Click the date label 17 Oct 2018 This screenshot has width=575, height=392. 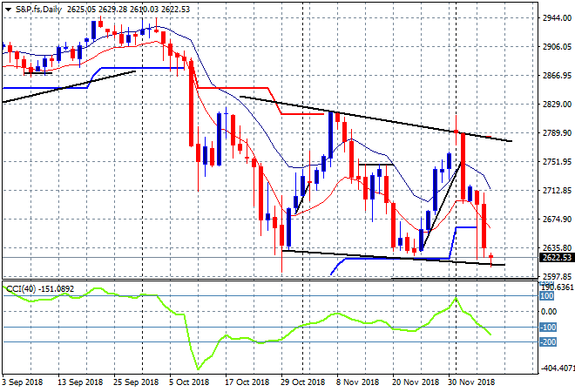[x=247, y=382]
